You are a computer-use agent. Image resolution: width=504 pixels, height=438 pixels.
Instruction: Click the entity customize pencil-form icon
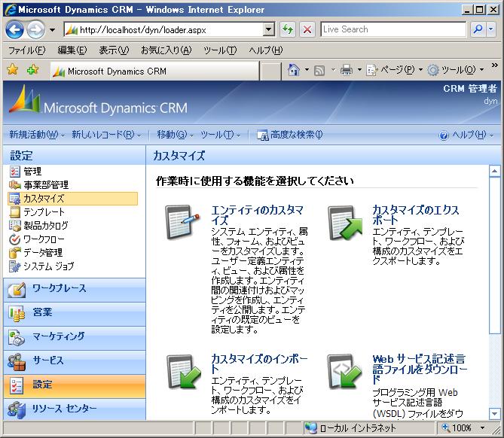point(182,221)
